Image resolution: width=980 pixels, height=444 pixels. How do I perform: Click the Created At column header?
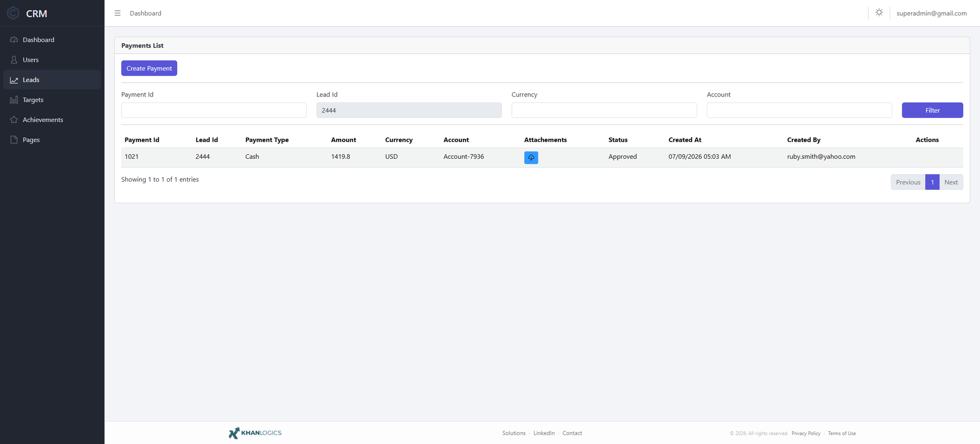point(685,140)
